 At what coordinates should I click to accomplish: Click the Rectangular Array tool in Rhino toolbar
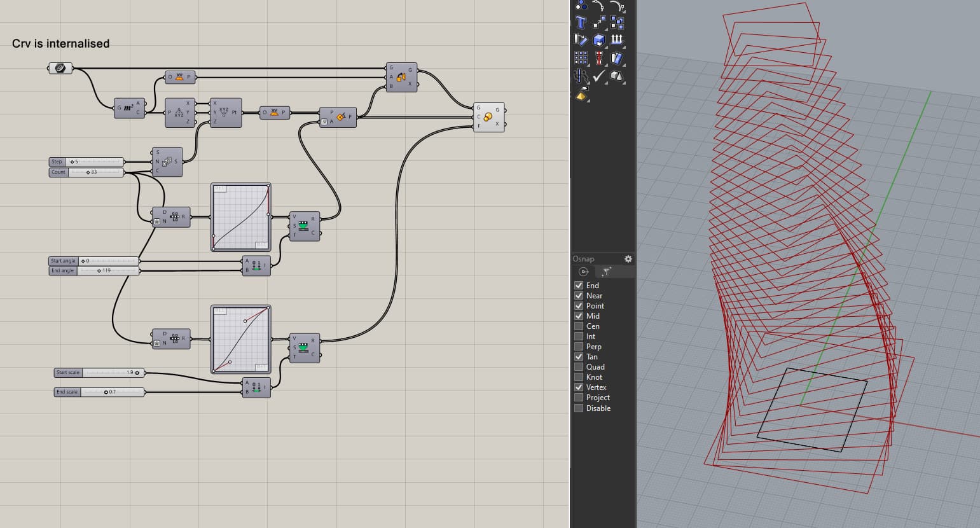tap(581, 58)
